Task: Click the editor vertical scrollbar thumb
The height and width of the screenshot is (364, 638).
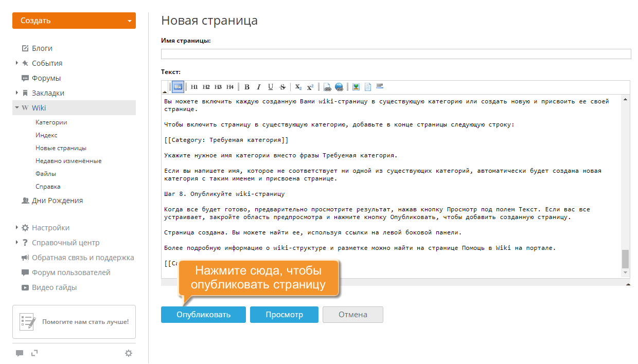Action: tap(626, 259)
